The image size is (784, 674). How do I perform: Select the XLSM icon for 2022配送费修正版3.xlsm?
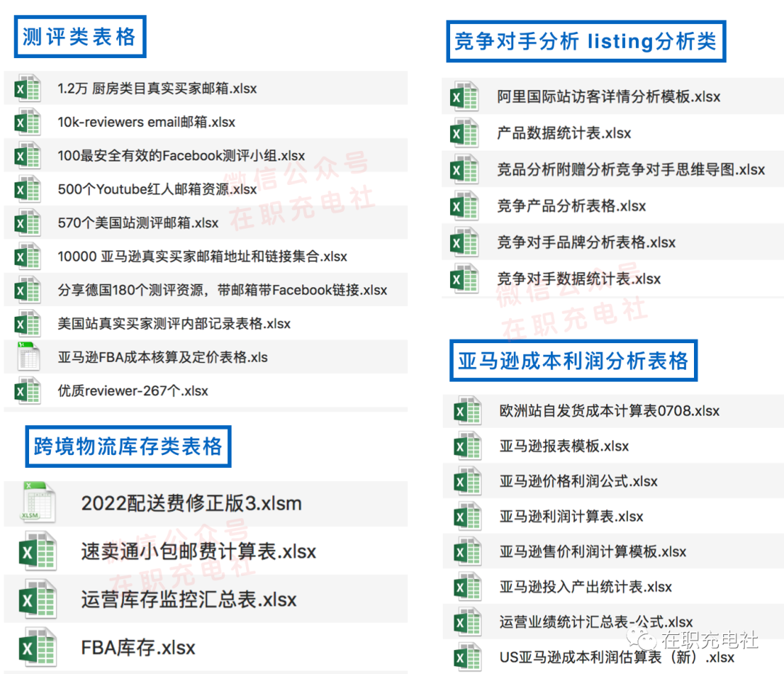click(x=38, y=503)
